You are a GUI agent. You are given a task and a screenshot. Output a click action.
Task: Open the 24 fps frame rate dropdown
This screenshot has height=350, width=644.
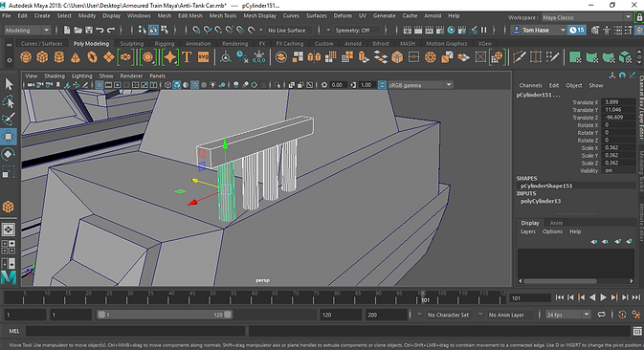point(568,315)
